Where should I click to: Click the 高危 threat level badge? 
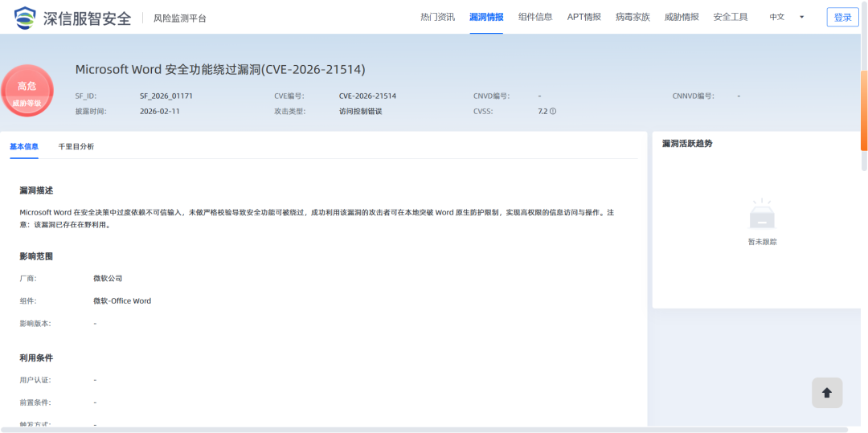click(27, 92)
